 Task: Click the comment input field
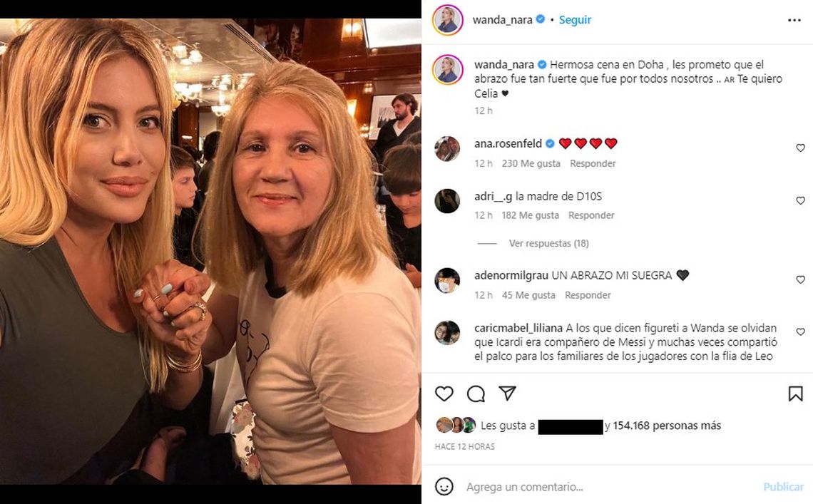coord(606,487)
